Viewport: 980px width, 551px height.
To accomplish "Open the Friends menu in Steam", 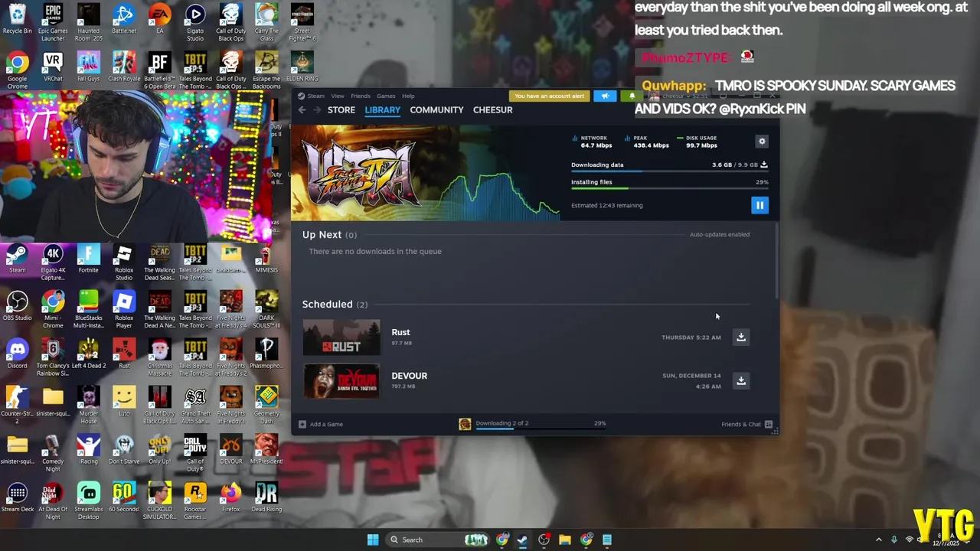I will [361, 96].
